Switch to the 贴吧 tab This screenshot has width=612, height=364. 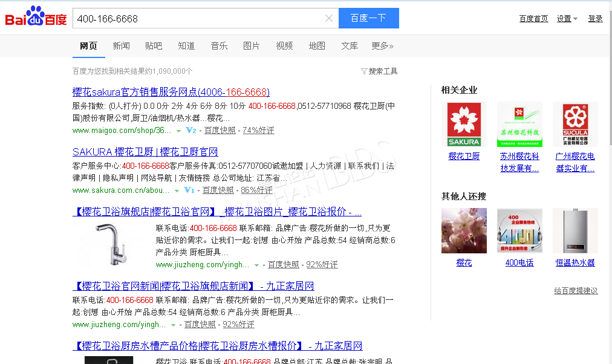154,46
